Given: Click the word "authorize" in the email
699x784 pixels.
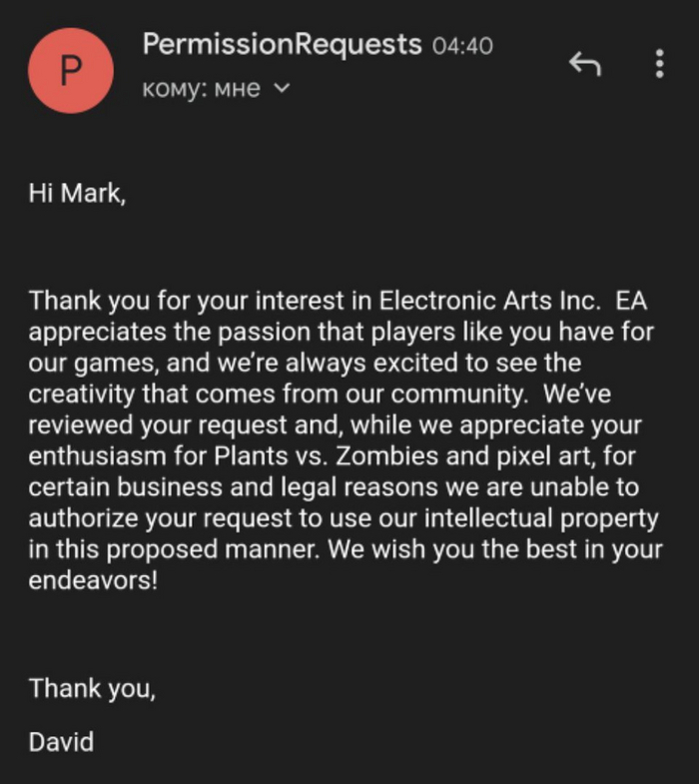Looking at the screenshot, I should (x=82, y=519).
